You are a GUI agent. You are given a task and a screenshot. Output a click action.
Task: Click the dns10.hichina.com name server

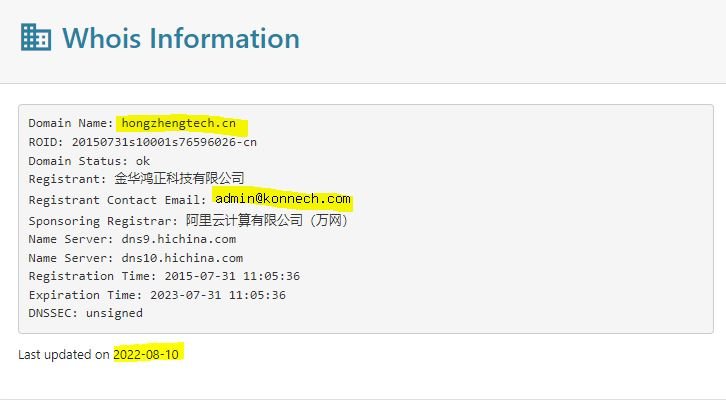[182, 258]
